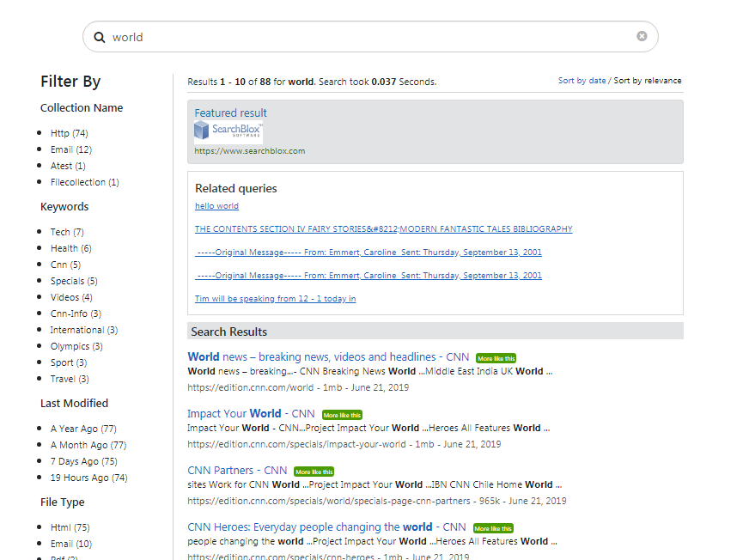
Task: Click 'More like this' beside Impact Your World
Action: click(342, 415)
